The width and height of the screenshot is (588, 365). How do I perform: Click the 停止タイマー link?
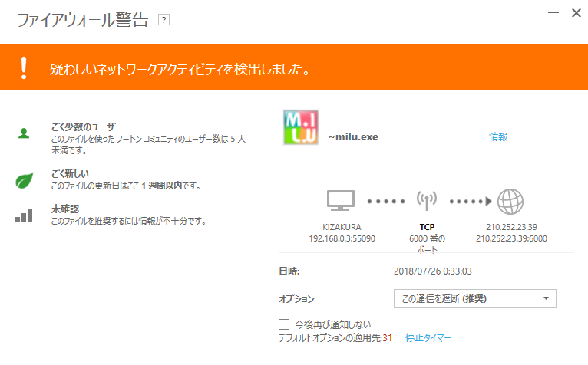point(428,337)
